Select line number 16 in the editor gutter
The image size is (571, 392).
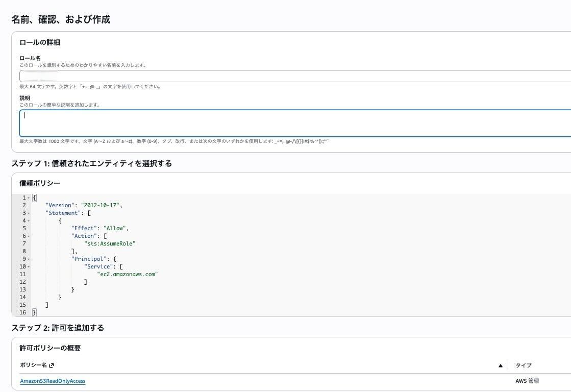pyautogui.click(x=22, y=312)
